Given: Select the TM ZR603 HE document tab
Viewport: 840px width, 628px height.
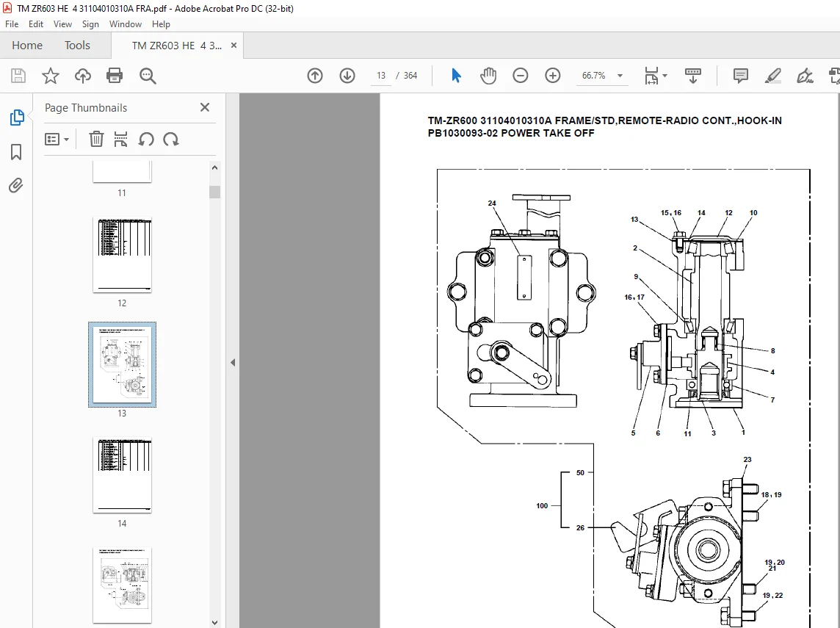Looking at the screenshot, I should point(176,46).
